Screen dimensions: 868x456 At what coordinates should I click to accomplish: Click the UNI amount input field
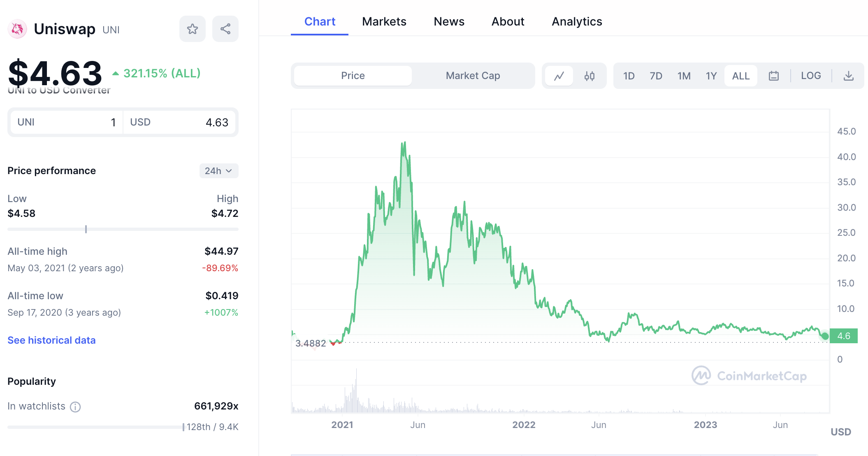click(67, 122)
